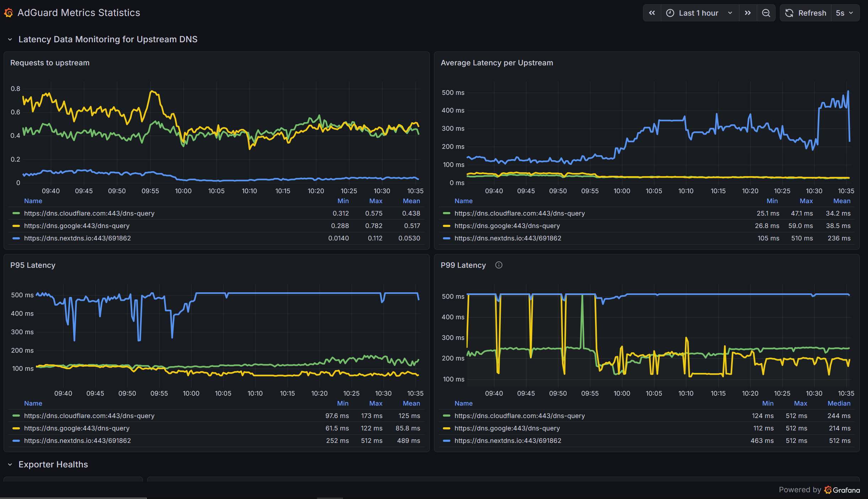The height and width of the screenshot is (499, 868).
Task: Click 510 ms max average latency for nextdns
Action: pyautogui.click(x=802, y=238)
